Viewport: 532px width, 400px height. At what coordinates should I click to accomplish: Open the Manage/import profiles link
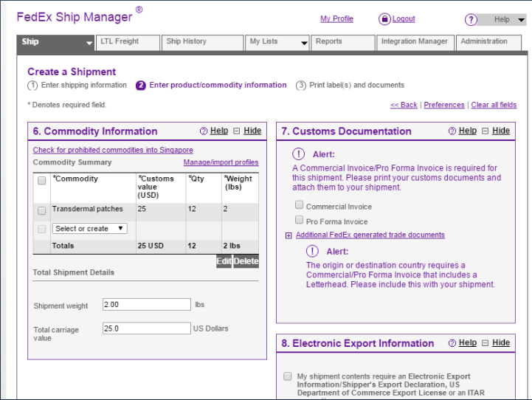pos(221,162)
